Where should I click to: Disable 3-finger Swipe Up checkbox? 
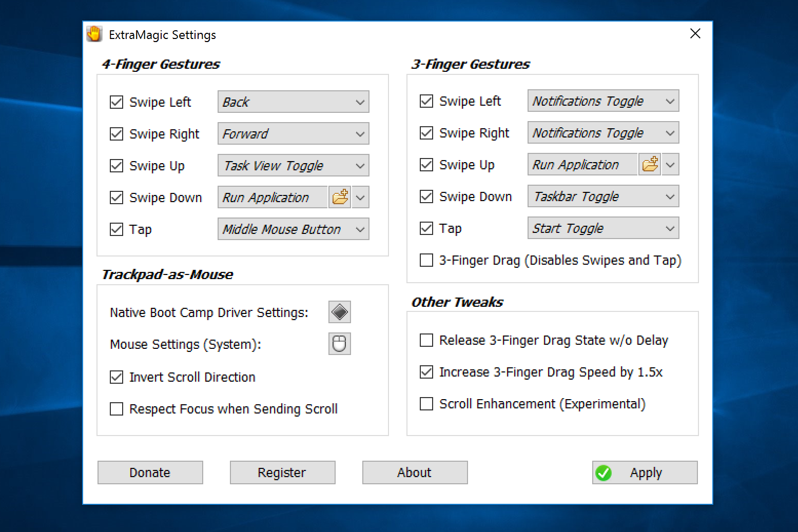(x=426, y=165)
